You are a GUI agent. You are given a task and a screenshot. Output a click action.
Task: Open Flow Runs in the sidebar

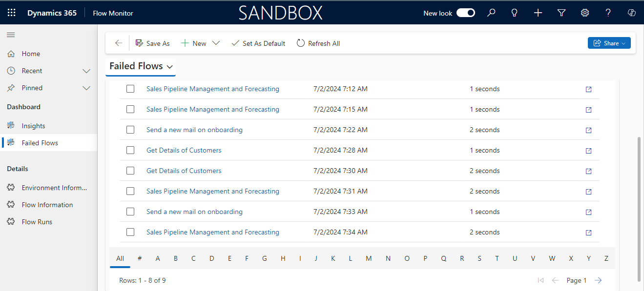pyautogui.click(x=37, y=222)
